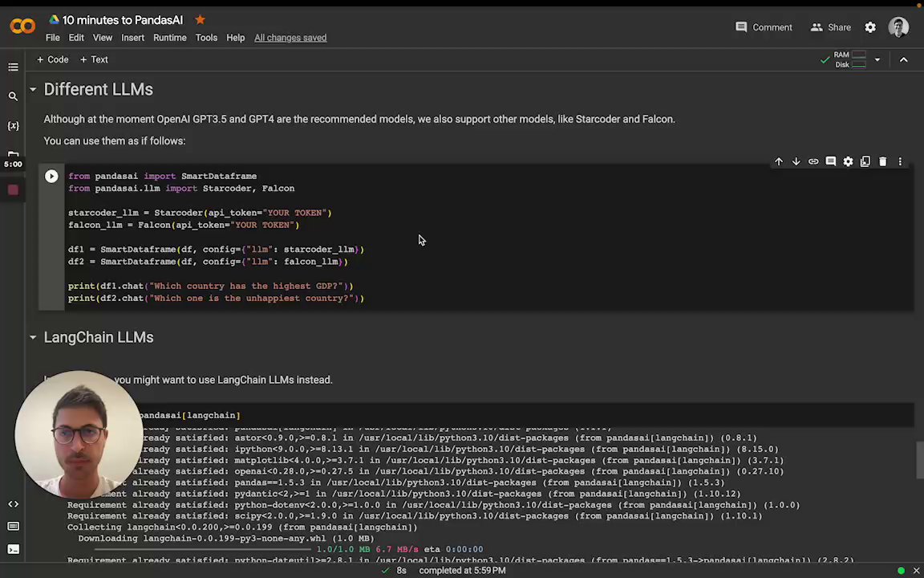Collapse the Different LLMs section
Viewport: 924px width, 578px height.
[x=33, y=90]
